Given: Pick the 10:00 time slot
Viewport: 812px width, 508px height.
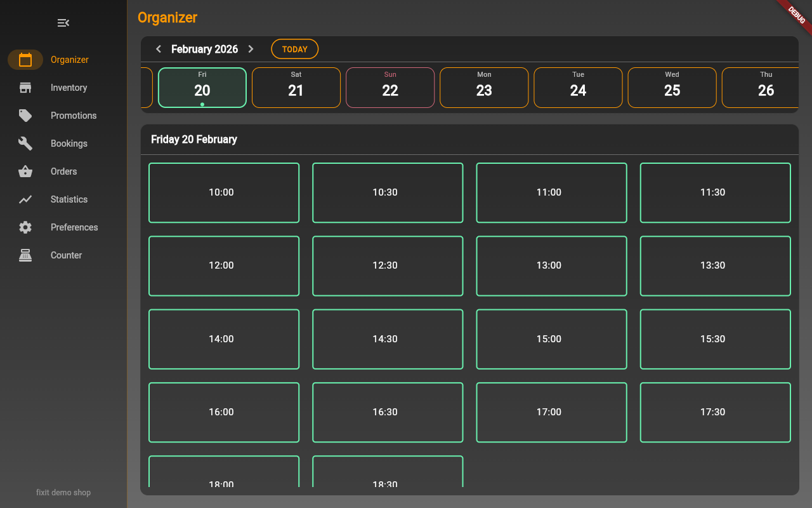Looking at the screenshot, I should [x=224, y=192].
